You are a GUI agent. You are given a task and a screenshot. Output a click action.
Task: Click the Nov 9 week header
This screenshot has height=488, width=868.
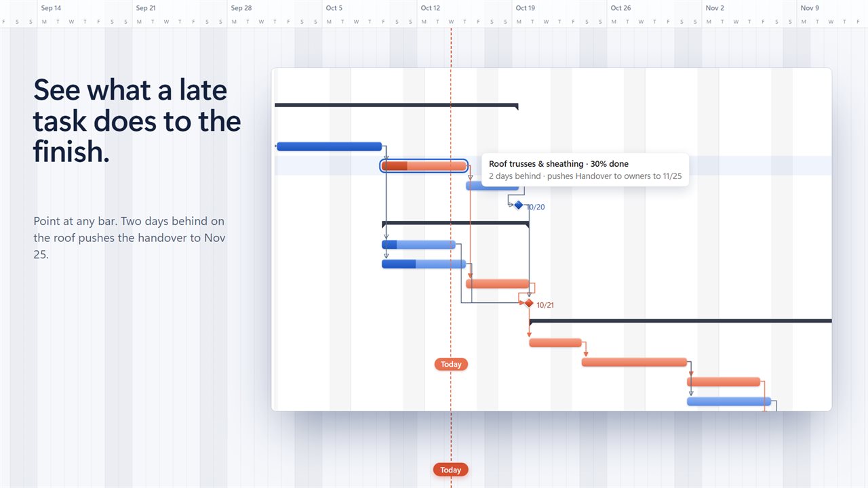pyautogui.click(x=810, y=8)
